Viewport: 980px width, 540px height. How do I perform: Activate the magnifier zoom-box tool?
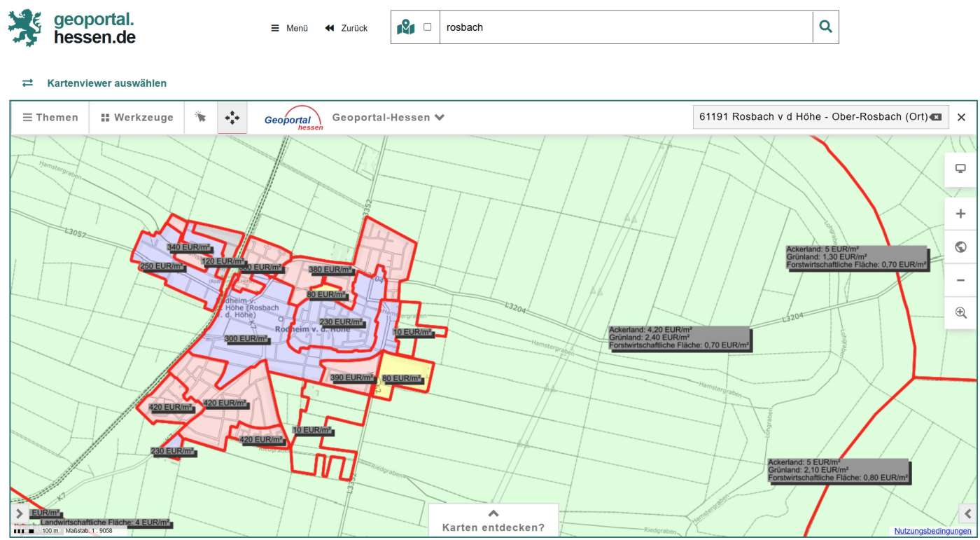[x=960, y=313]
